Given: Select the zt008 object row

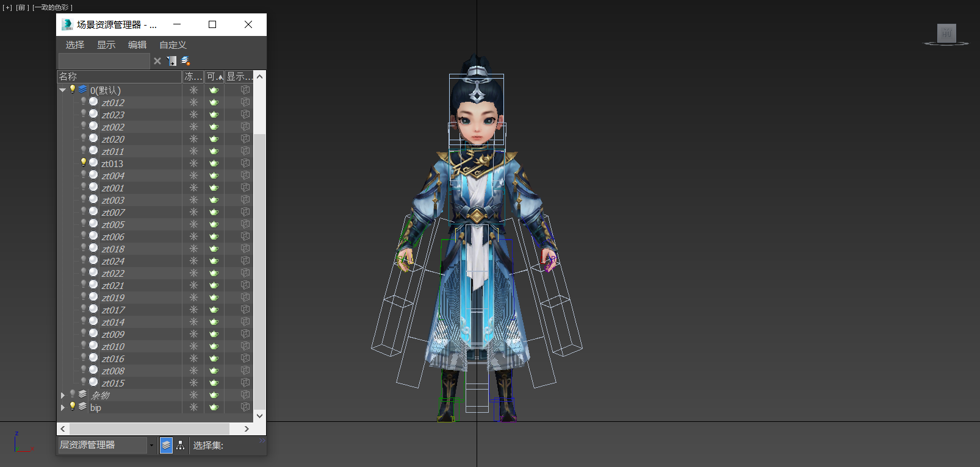Looking at the screenshot, I should pos(156,371).
